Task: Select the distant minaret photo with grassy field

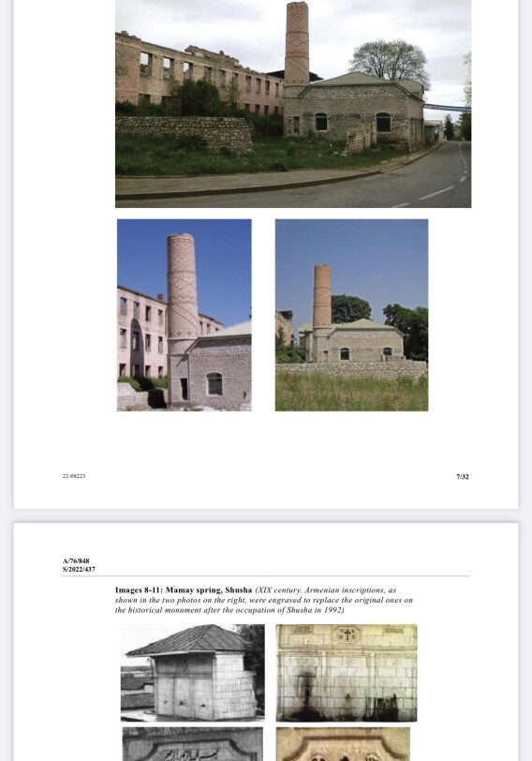Action: coord(351,315)
